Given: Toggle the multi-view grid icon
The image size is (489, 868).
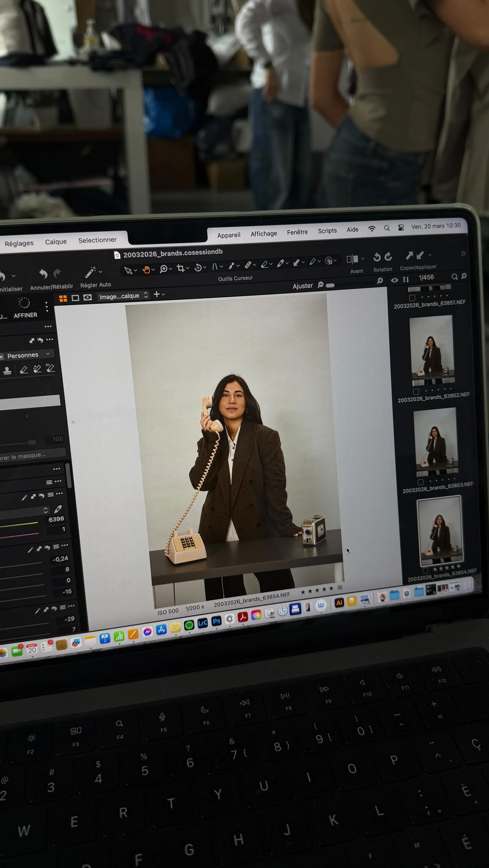Looking at the screenshot, I should click(63, 298).
